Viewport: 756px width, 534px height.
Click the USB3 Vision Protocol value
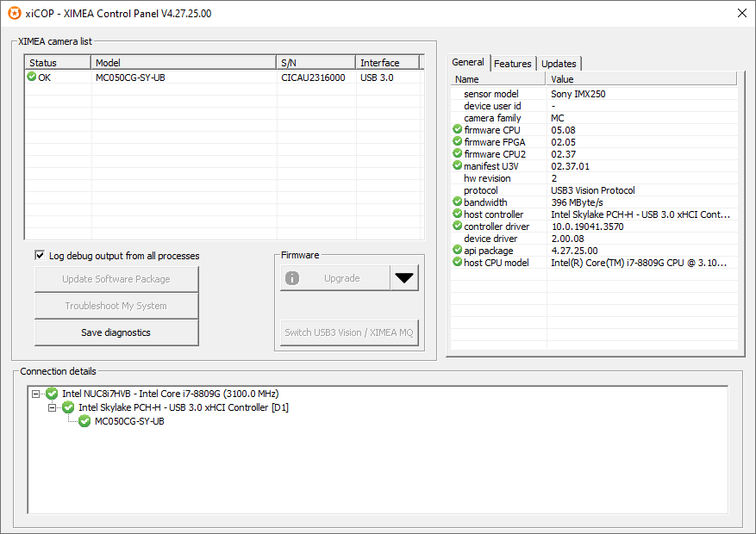click(x=593, y=190)
